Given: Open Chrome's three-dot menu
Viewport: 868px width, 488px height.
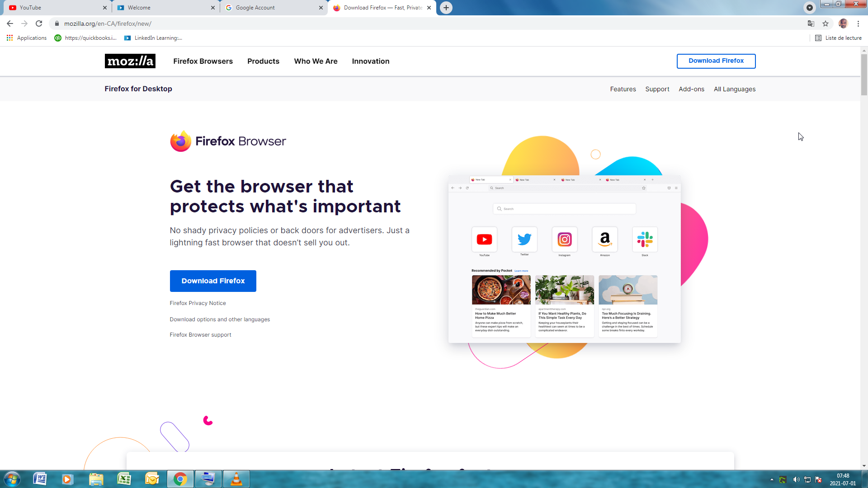Looking at the screenshot, I should click(x=858, y=23).
